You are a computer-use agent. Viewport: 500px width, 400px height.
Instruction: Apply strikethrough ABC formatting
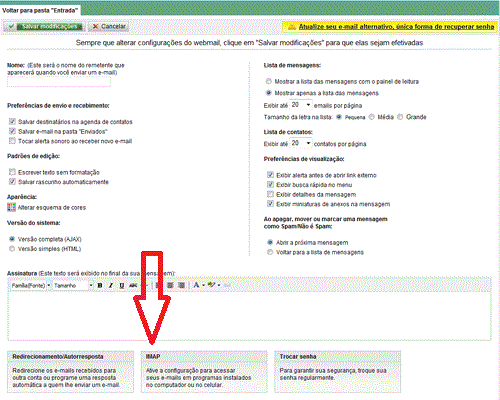(133, 285)
